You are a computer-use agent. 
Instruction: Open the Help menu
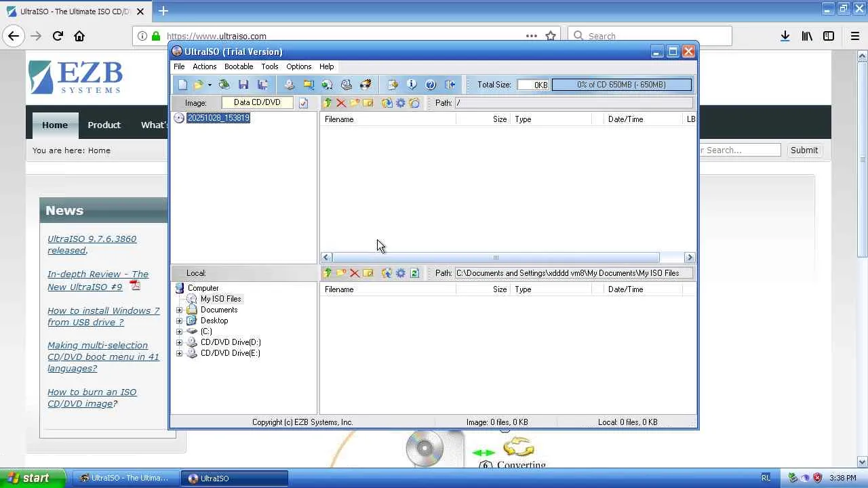326,66
